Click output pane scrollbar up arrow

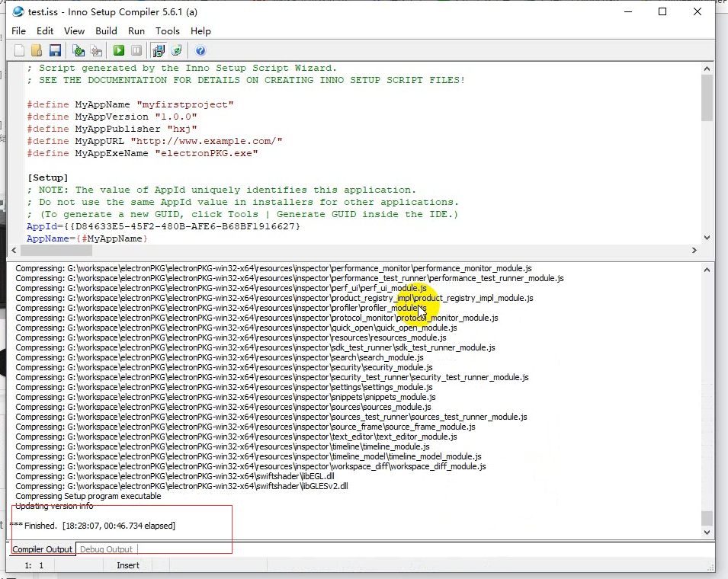(707, 270)
